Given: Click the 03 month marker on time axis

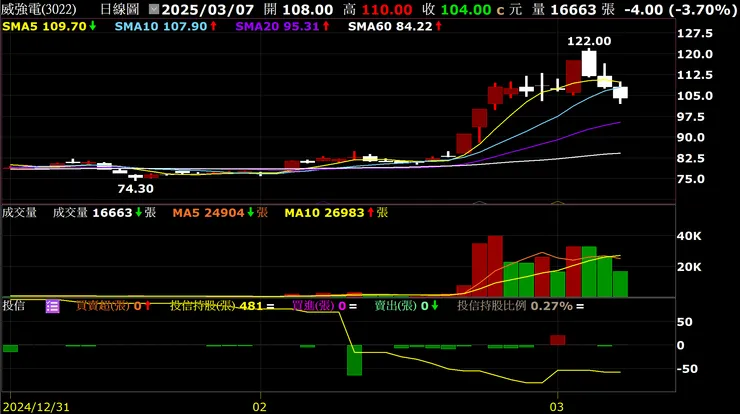Looking at the screenshot, I should coord(557,407).
